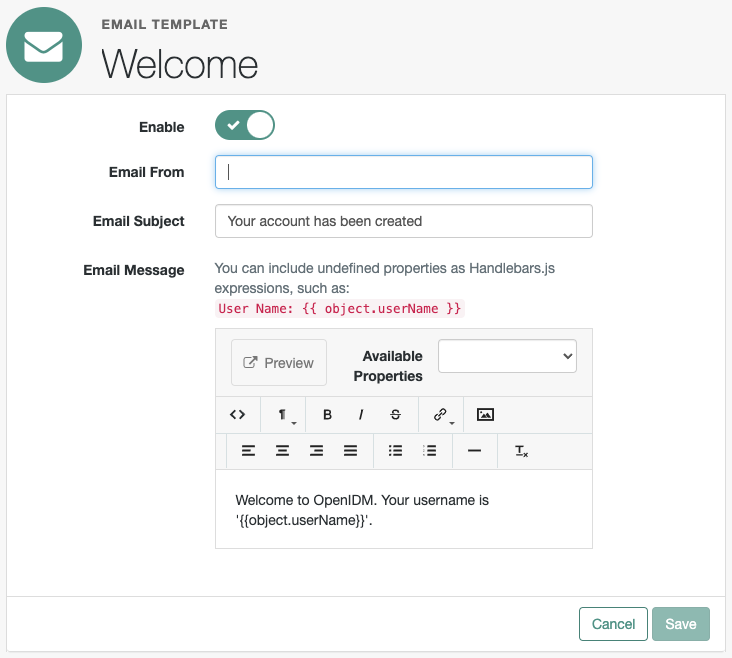Click the 'EMAIL TEMPLATE' heading text
The width and height of the screenshot is (732, 658).
[x=165, y=24]
